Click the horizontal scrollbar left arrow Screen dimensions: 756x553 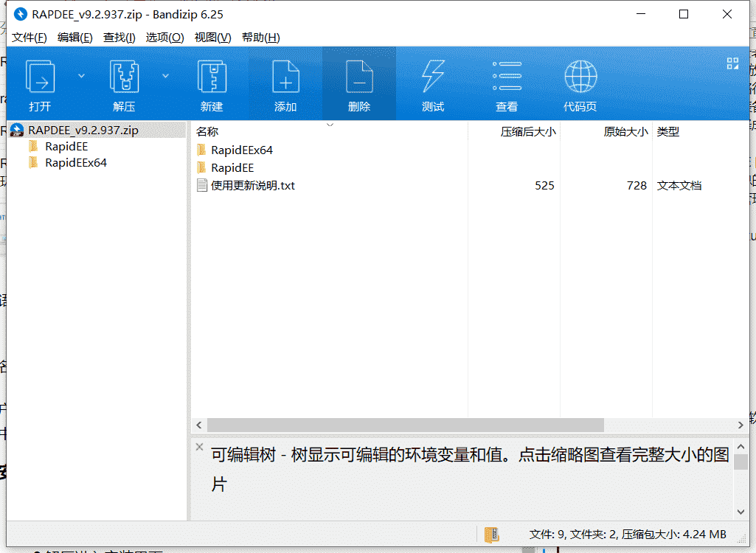point(199,425)
